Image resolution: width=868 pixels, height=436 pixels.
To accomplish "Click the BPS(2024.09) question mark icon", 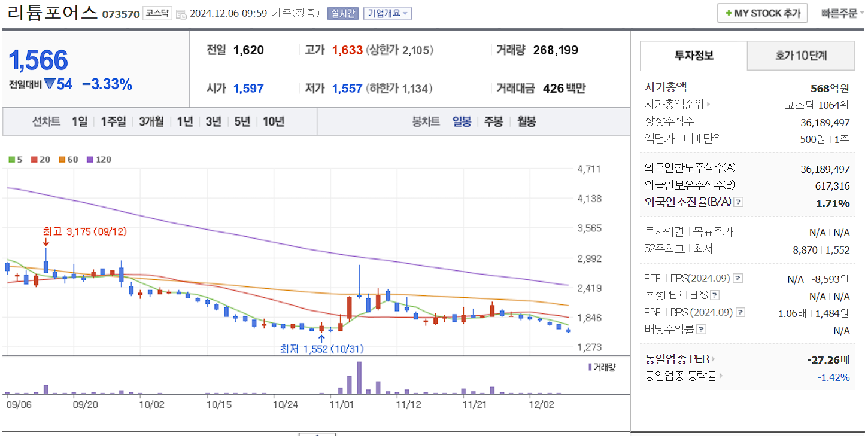I will click(740, 312).
